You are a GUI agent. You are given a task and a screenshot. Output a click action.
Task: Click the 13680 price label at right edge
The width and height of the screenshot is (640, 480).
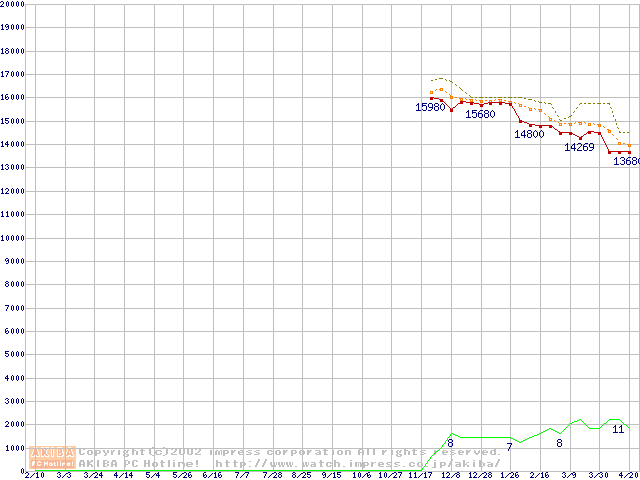point(626,161)
